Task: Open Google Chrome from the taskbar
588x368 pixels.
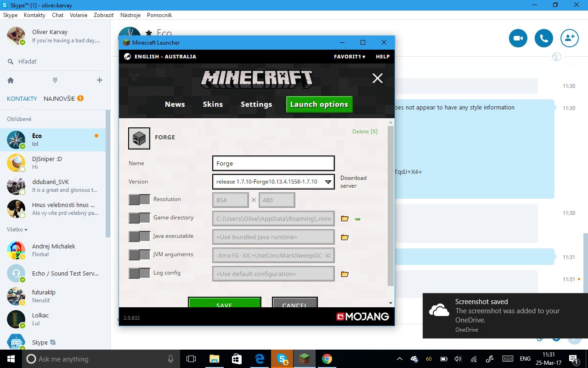Action: pos(327,359)
